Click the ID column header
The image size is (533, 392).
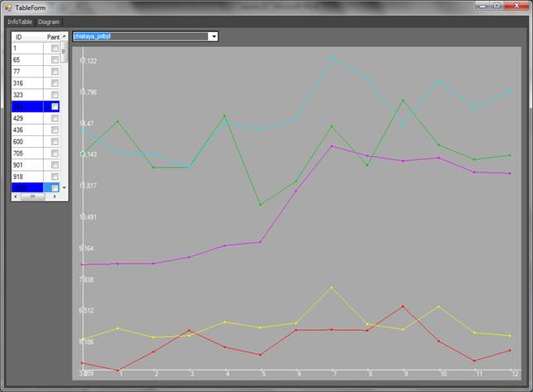(19, 37)
